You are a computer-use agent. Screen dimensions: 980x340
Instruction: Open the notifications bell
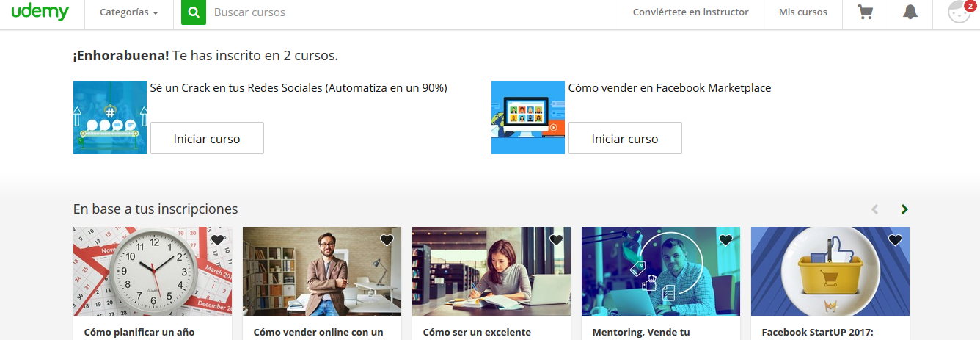tap(910, 12)
